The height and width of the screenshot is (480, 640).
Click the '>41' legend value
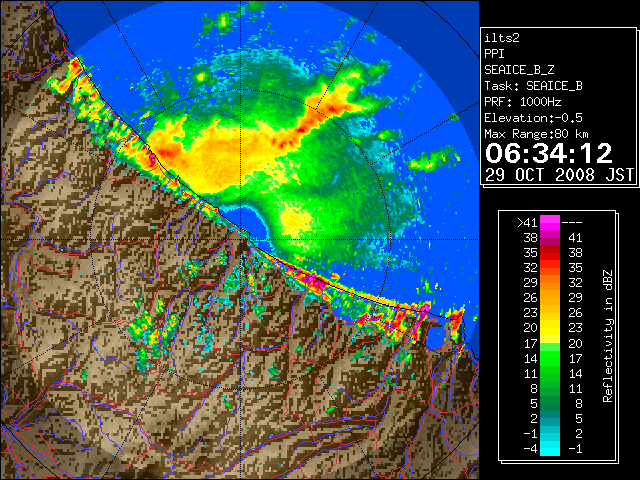(528, 222)
